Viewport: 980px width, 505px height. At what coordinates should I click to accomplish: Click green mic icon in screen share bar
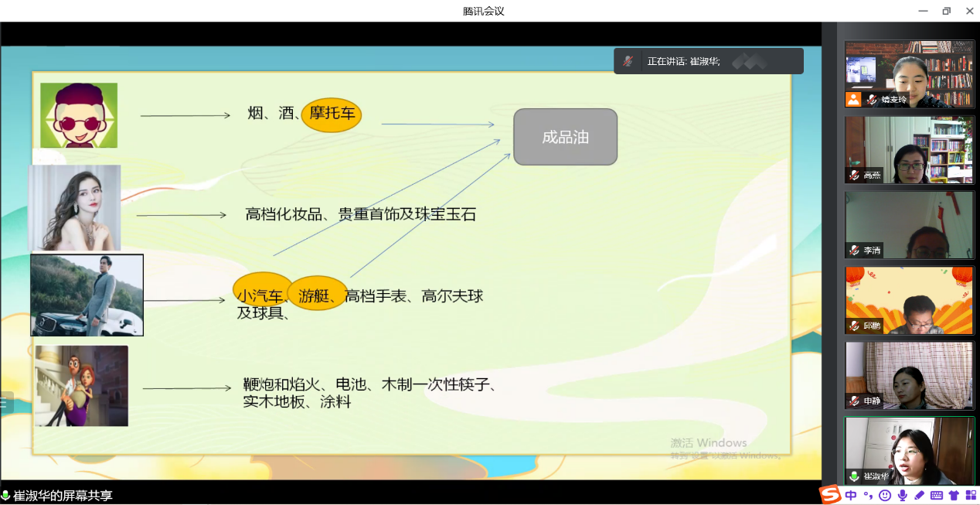[x=6, y=496]
